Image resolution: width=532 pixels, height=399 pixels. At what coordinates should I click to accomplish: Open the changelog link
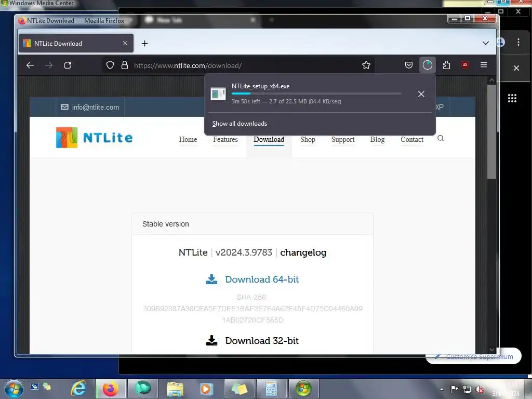point(303,252)
